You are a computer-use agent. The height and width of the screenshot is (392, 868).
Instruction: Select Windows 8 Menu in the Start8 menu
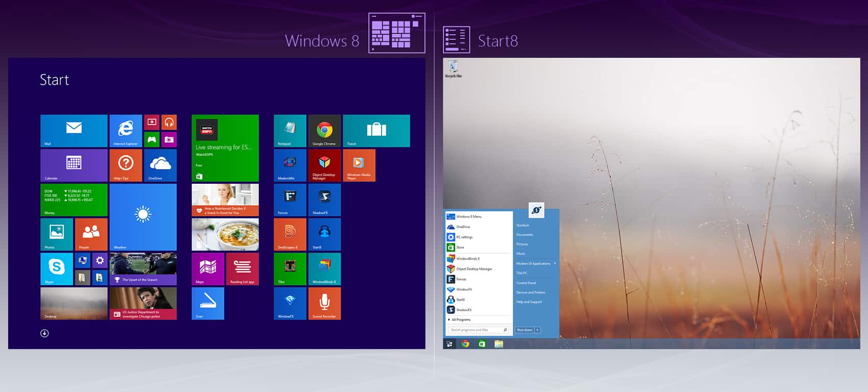pos(479,216)
